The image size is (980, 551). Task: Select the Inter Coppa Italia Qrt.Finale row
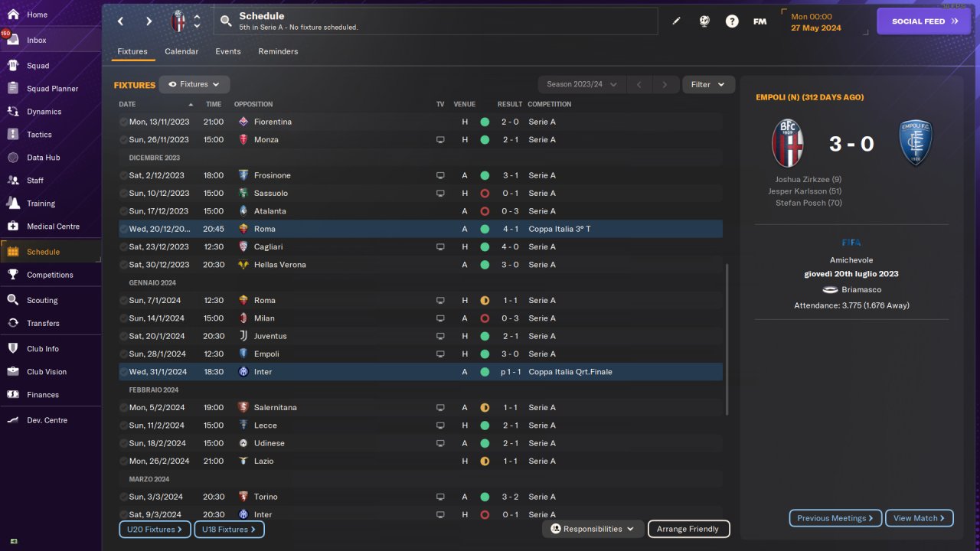(x=420, y=372)
